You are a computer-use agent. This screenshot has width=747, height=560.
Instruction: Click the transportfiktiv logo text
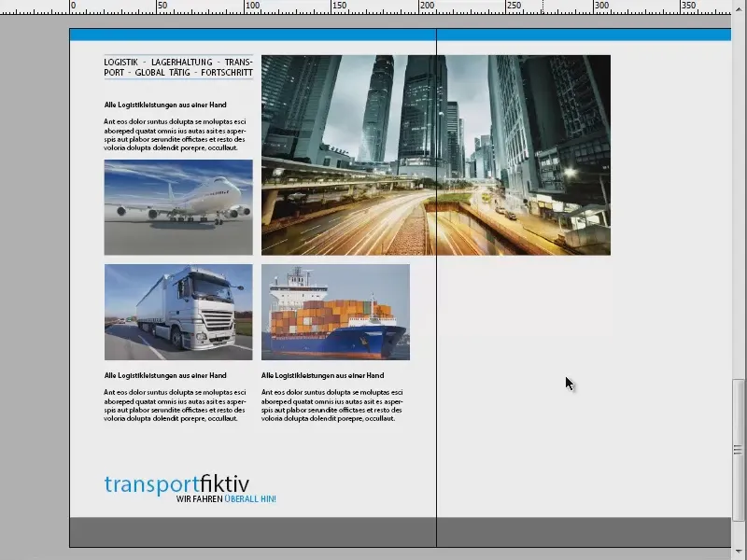point(176,483)
